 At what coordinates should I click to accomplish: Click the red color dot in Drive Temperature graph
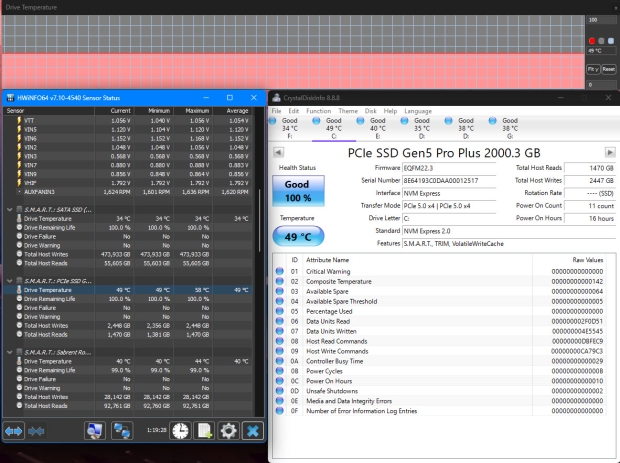(x=592, y=41)
